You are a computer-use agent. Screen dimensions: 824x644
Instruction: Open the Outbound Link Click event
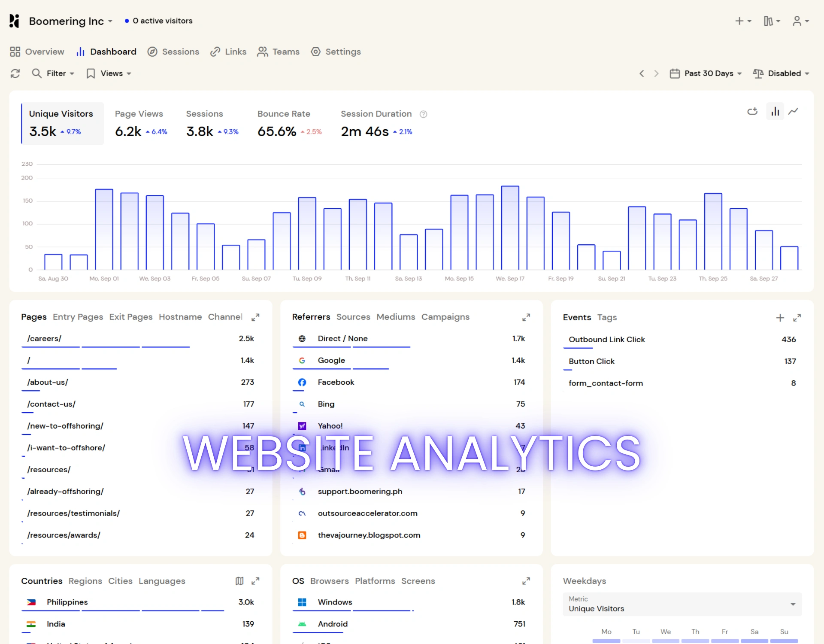click(606, 340)
